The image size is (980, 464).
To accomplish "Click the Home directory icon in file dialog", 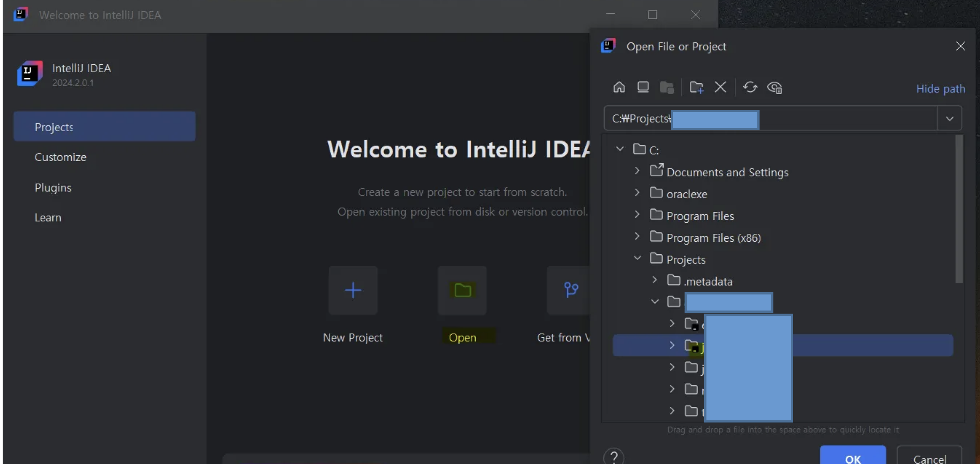I will coord(619,87).
